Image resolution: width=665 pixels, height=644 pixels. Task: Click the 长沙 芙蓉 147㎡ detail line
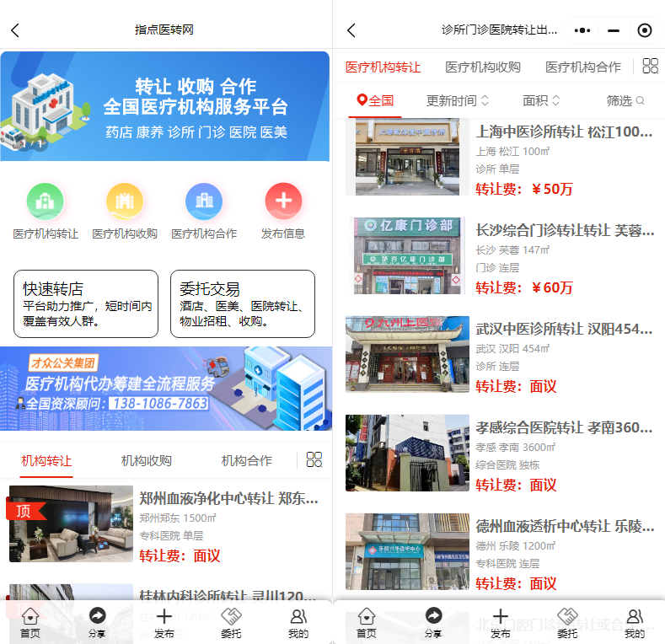pos(512,250)
